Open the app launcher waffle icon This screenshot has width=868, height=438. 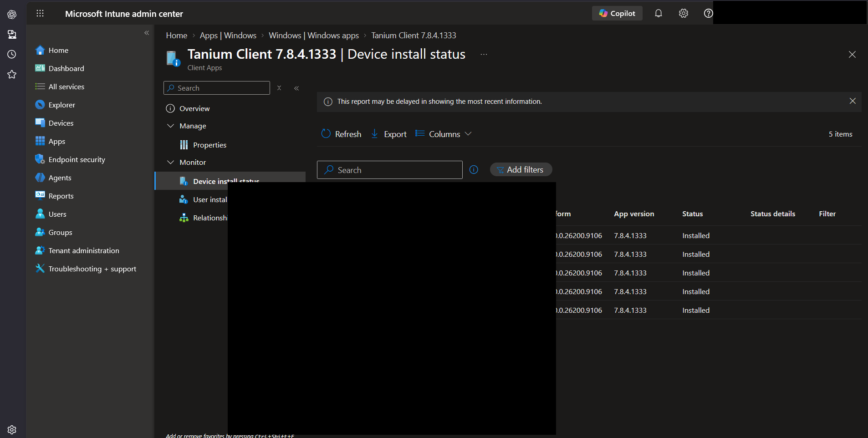pyautogui.click(x=40, y=13)
